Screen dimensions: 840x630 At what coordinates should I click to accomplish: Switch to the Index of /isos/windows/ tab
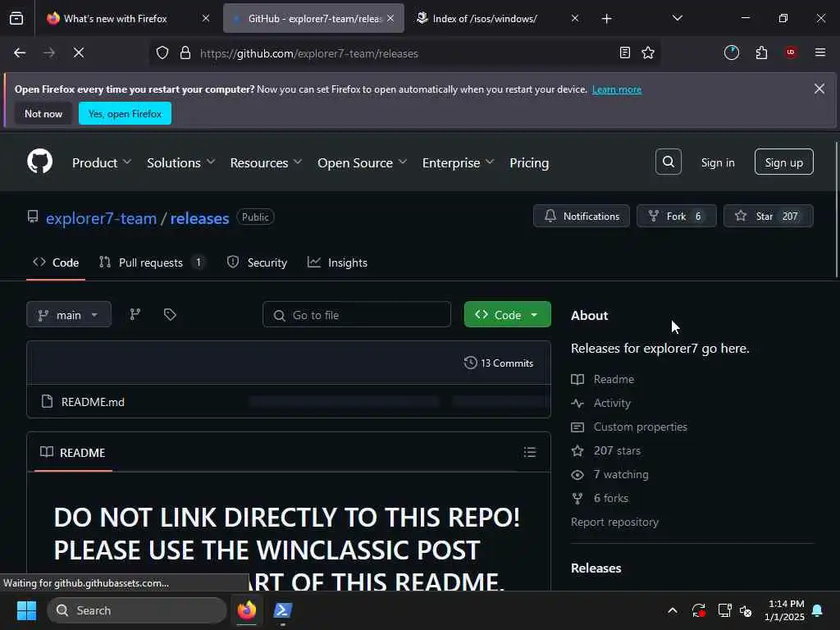coord(495,18)
